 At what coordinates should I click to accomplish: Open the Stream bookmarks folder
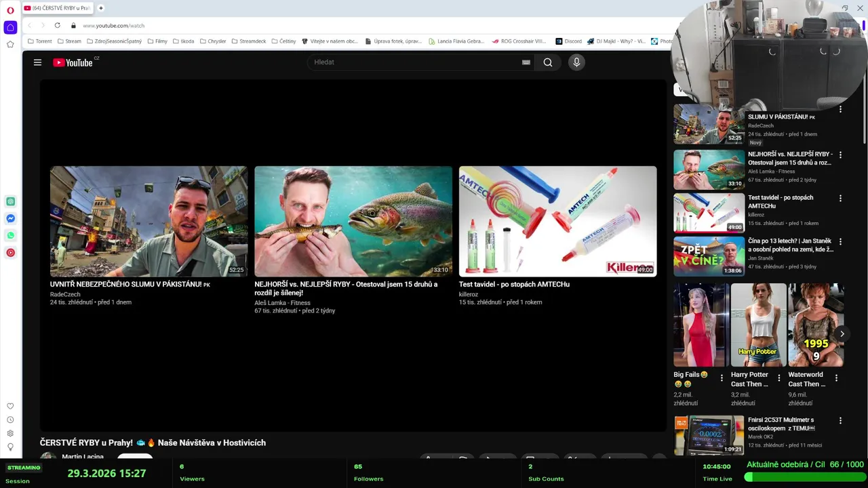69,41
